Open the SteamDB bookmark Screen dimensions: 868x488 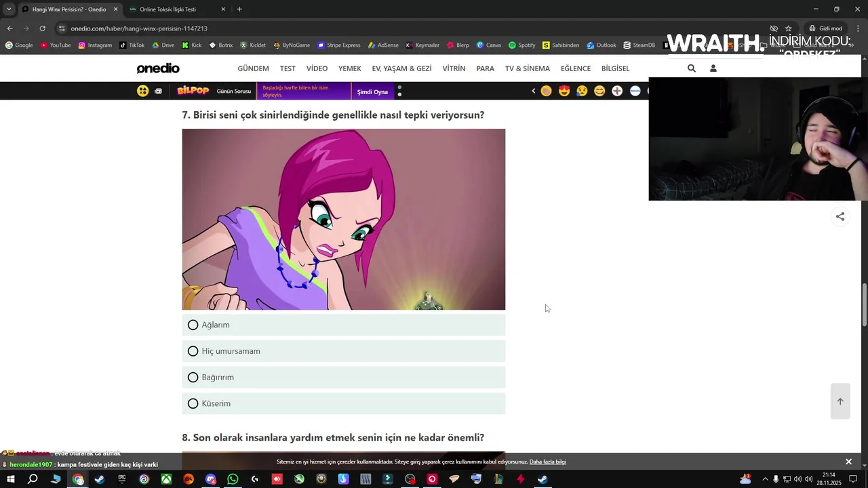click(x=639, y=45)
